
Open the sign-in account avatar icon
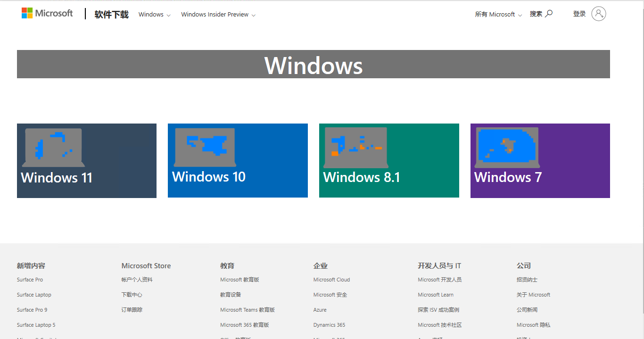tap(599, 14)
